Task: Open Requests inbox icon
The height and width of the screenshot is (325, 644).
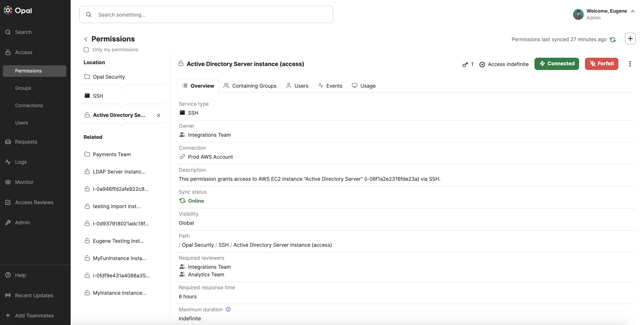Action: click(x=8, y=142)
